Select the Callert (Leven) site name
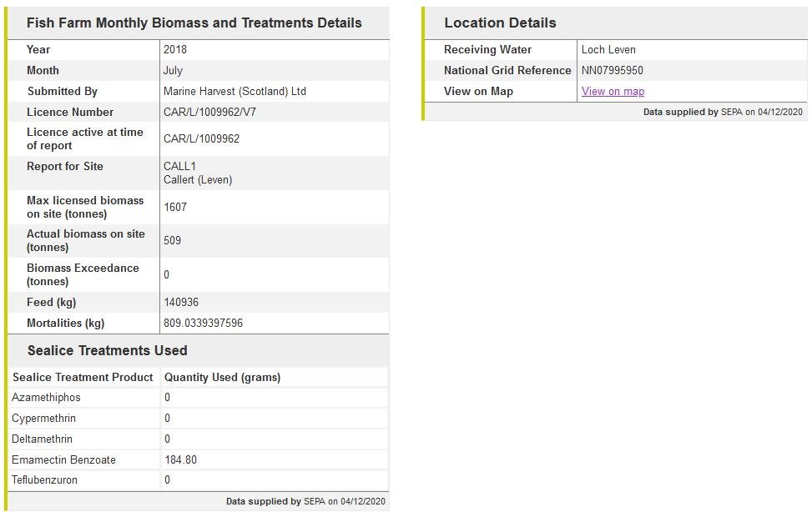Image resolution: width=812 pixels, height=512 pixels. click(x=198, y=180)
